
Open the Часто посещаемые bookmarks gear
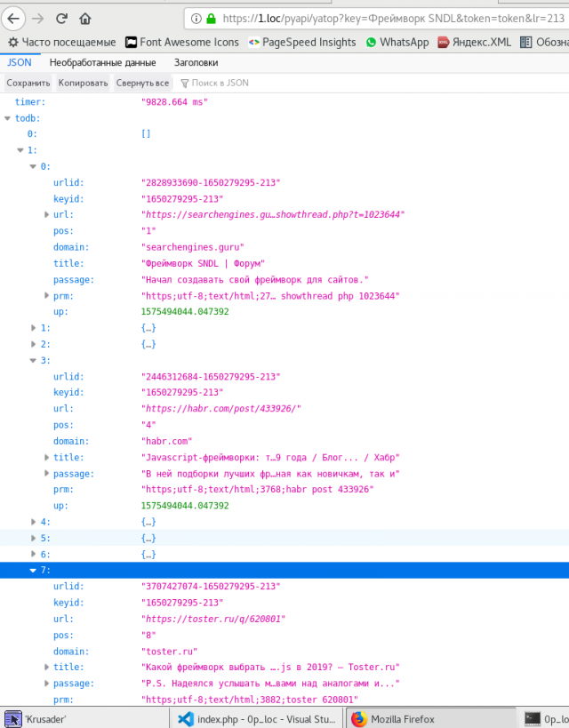[x=62, y=43]
